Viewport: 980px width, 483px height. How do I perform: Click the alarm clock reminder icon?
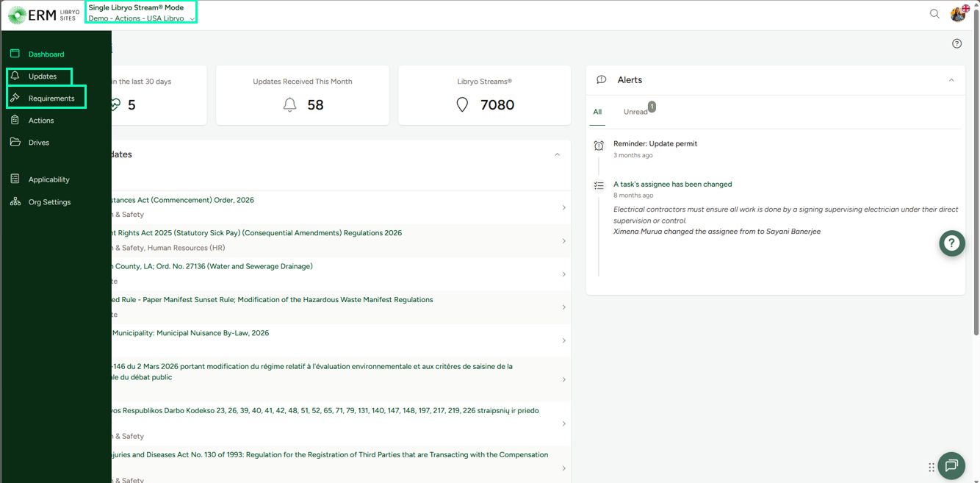(x=599, y=146)
